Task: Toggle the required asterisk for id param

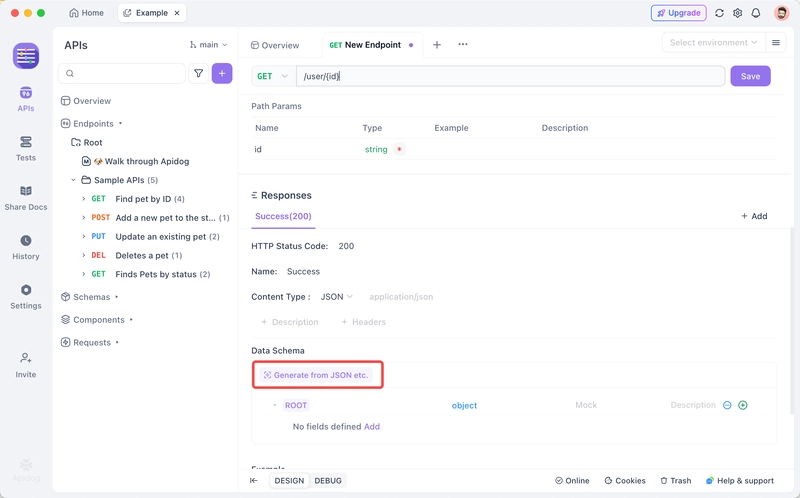Action: point(399,150)
